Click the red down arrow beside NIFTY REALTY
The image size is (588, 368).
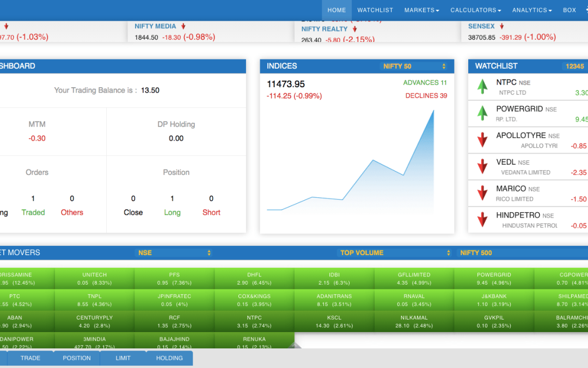tap(355, 29)
